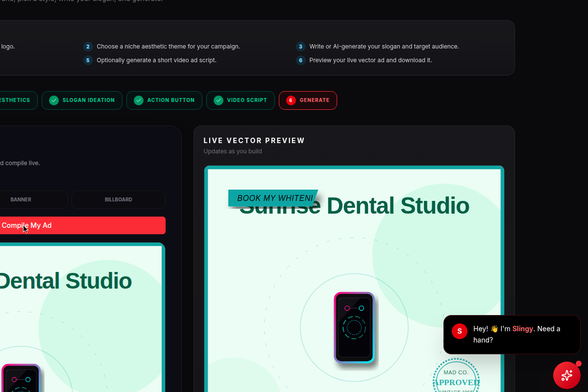Screen dimensions: 588x392
Task: Click 'Choose a niche aesthetic theme' instruction text
Action: 168,47
